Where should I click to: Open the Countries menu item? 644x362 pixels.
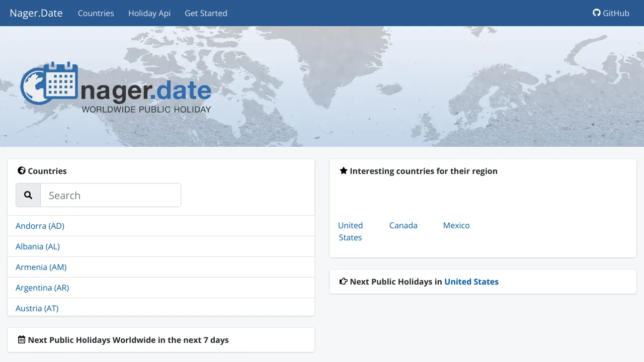tap(96, 13)
